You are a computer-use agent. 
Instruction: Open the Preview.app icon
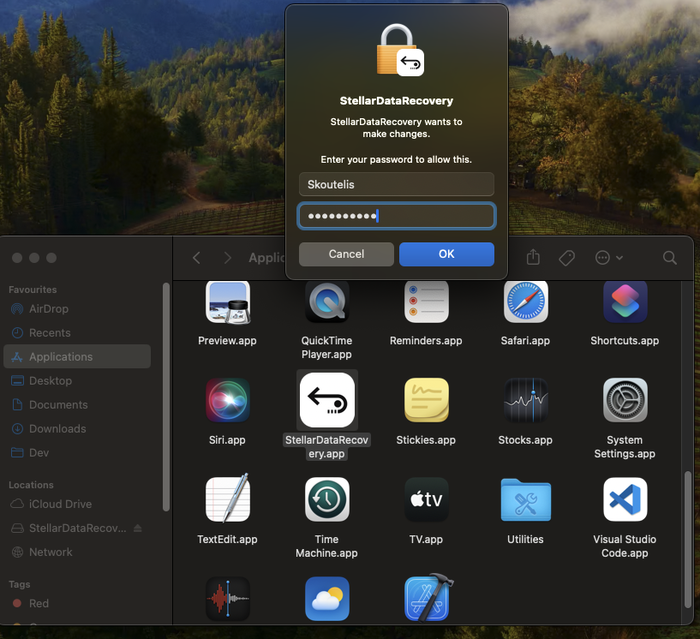tap(228, 302)
